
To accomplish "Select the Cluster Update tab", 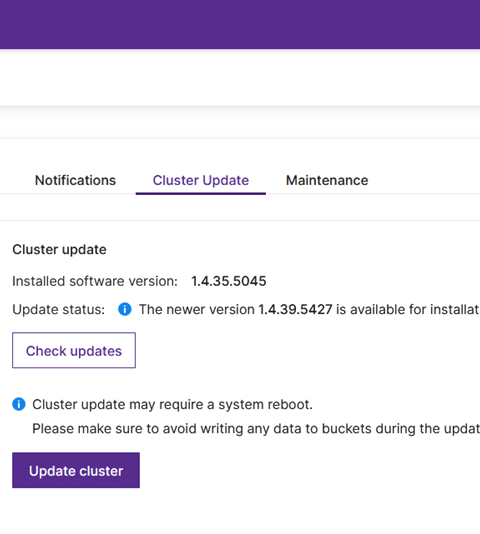I will point(201,180).
